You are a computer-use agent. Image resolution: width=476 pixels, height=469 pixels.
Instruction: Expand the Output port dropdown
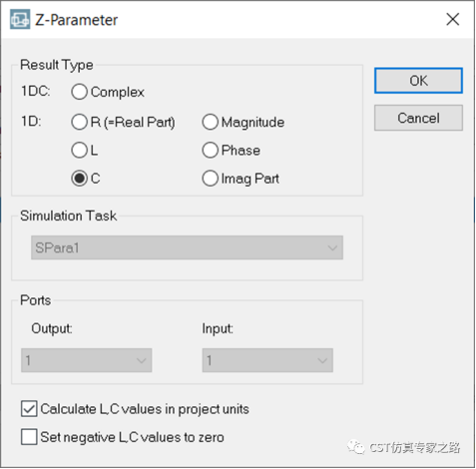(x=87, y=360)
